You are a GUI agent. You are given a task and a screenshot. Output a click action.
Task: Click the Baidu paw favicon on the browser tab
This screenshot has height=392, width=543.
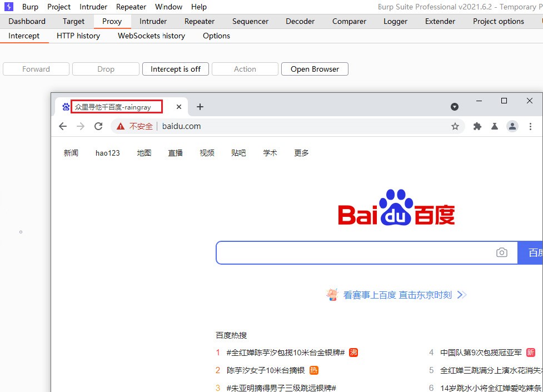66,107
